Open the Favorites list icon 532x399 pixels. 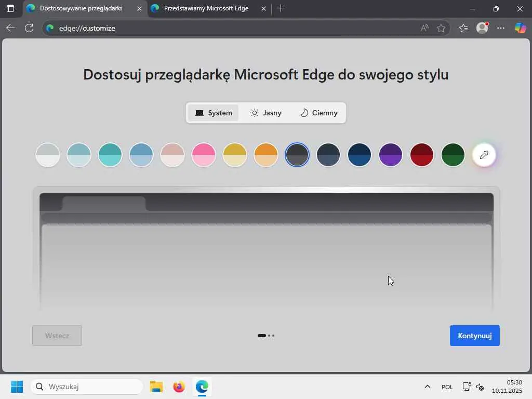click(x=463, y=28)
